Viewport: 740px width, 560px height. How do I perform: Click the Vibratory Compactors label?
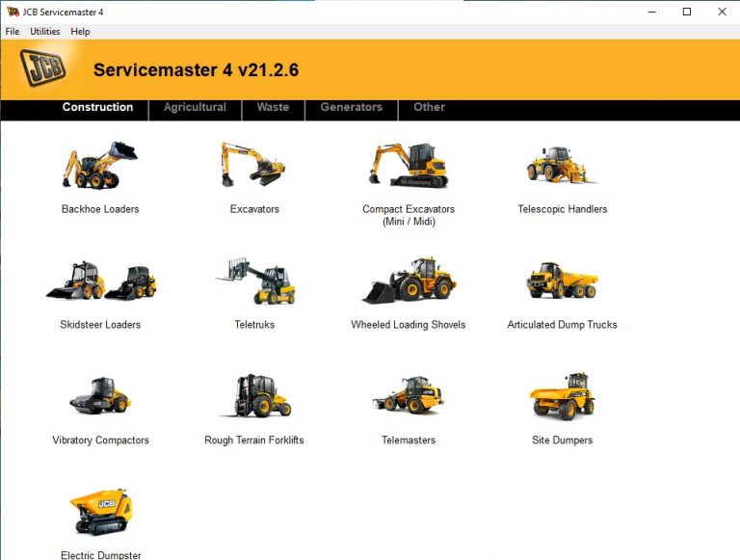(x=100, y=440)
